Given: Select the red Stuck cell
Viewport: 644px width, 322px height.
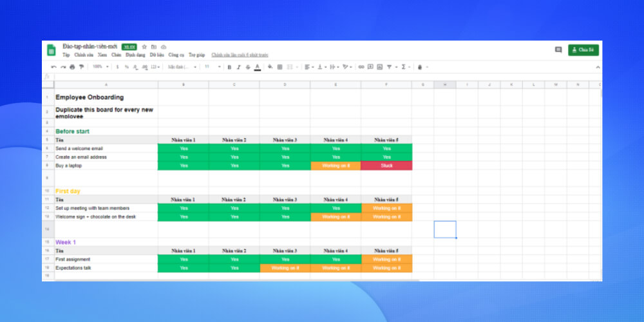Looking at the screenshot, I should click(386, 166).
